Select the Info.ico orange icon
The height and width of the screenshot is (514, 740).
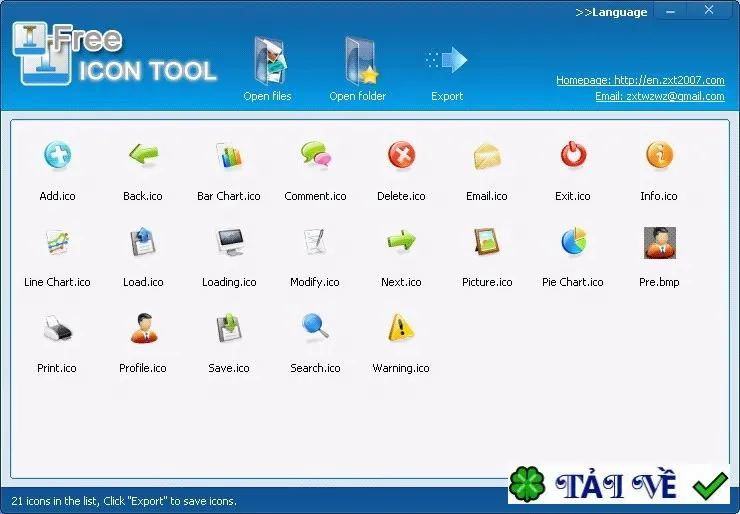pos(659,155)
